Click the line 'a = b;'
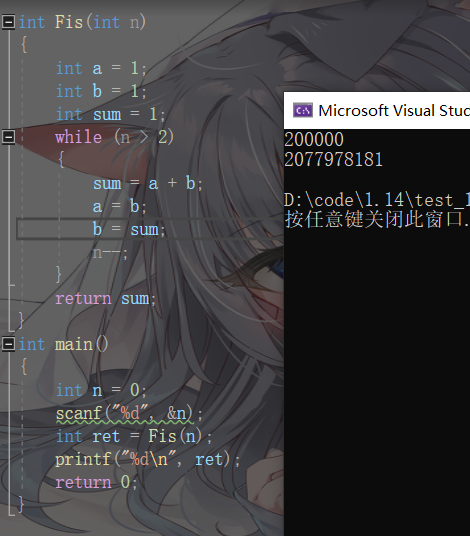The image size is (470, 536). [120, 206]
